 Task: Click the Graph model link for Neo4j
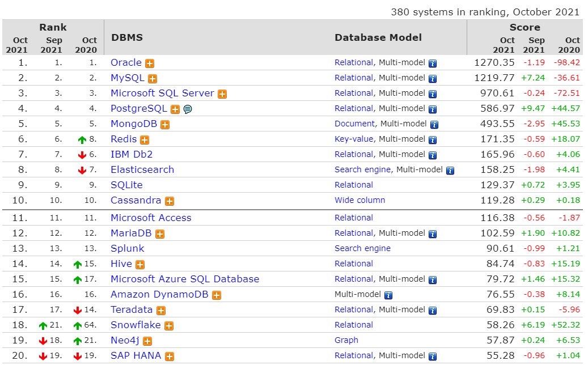click(x=346, y=341)
